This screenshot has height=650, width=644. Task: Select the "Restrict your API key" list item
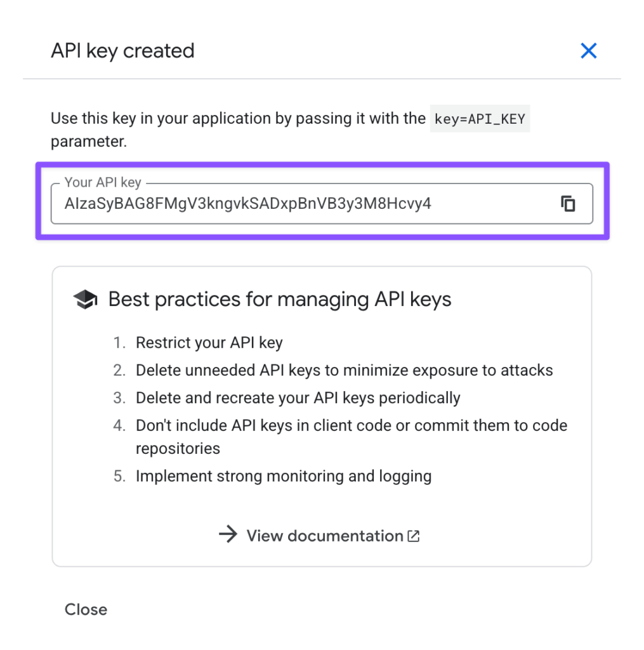(209, 343)
